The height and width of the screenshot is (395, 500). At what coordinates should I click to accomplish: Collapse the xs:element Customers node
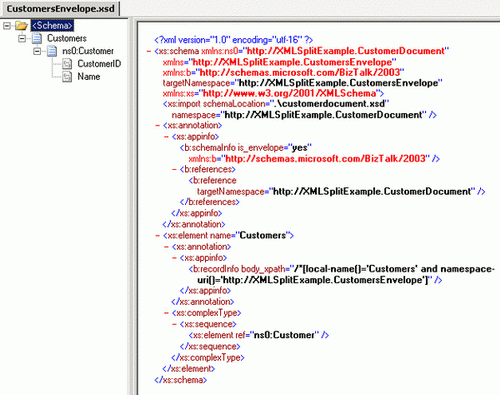158,236
